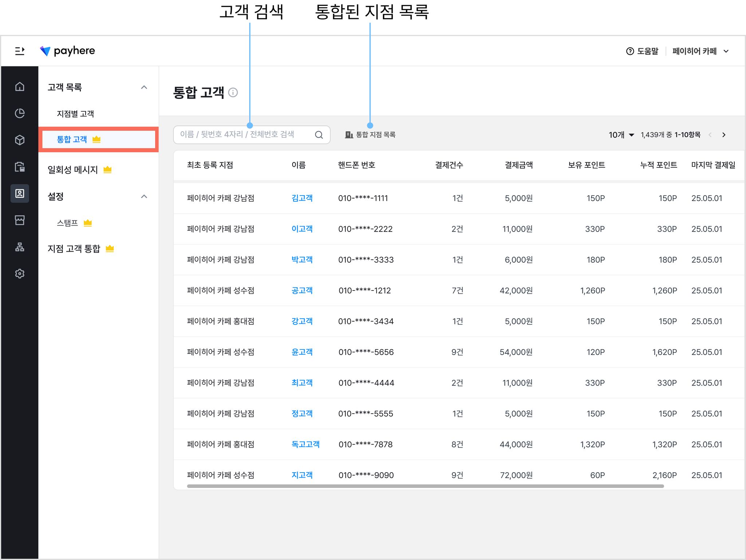Click the 마지막 결제일 column header
746x560 pixels.
(713, 165)
